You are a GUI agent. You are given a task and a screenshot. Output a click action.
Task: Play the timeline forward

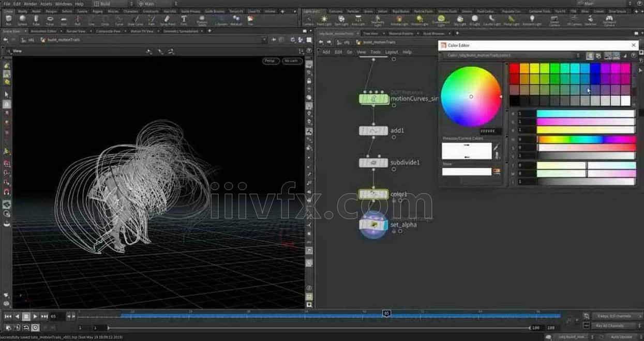pos(35,316)
